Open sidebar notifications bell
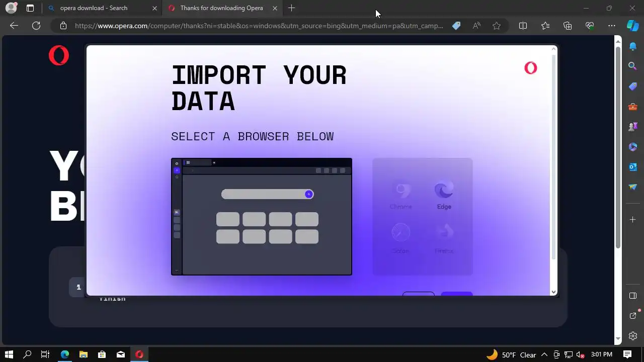The image size is (644, 362). tap(633, 47)
